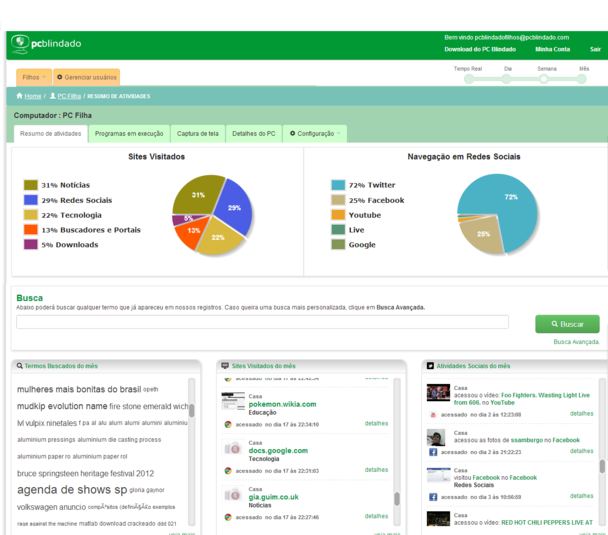Click the monitor icon in Sites Visitados header
The height and width of the screenshot is (535, 608).
pyautogui.click(x=225, y=366)
